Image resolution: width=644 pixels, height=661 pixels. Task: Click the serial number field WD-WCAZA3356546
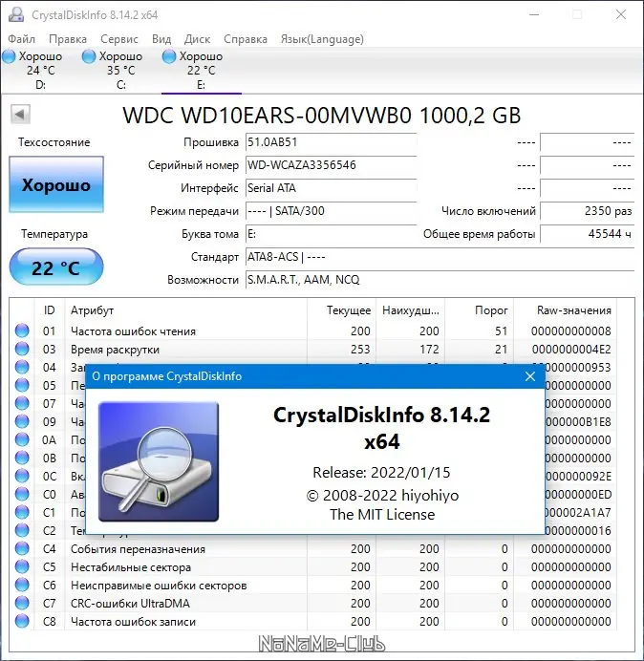(331, 165)
